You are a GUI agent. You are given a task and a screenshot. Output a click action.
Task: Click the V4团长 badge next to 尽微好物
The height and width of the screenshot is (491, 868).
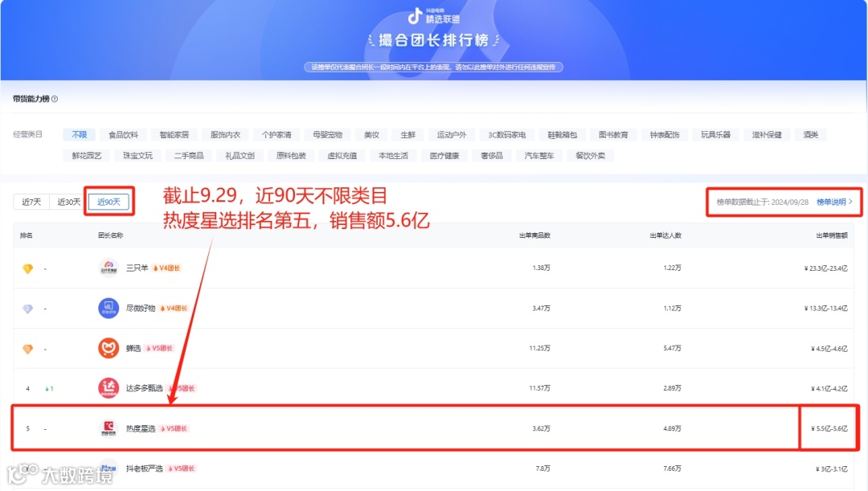(174, 309)
